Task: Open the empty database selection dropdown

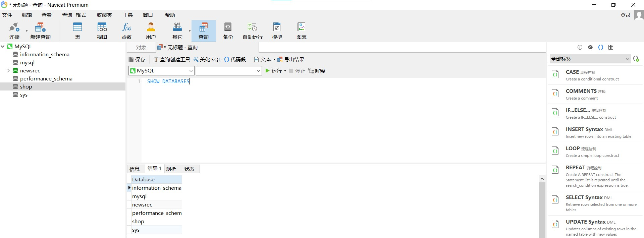Action: tap(229, 71)
